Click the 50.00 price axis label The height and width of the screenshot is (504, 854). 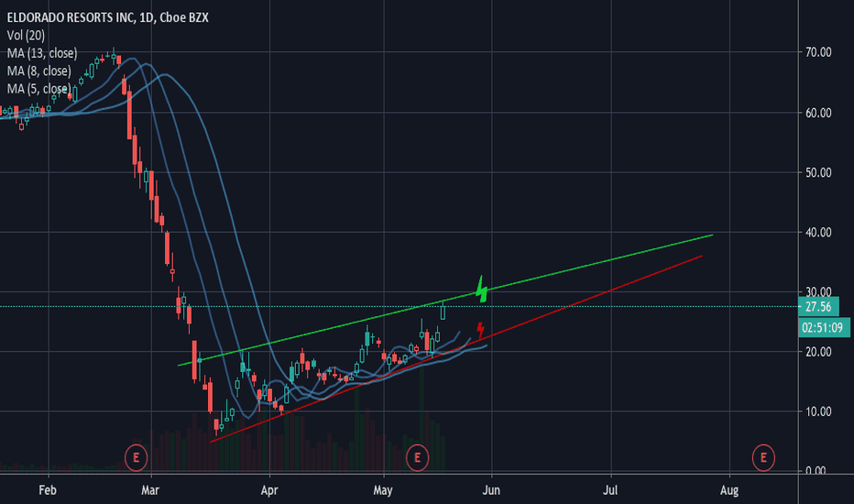[x=818, y=172]
